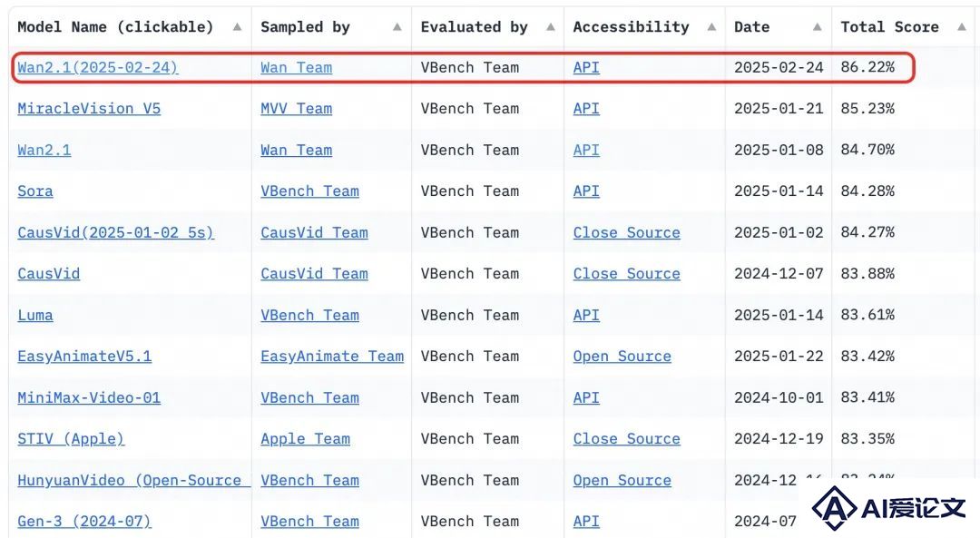Sort by Evaluated by column arrow
The height and width of the screenshot is (538, 980).
(550, 27)
